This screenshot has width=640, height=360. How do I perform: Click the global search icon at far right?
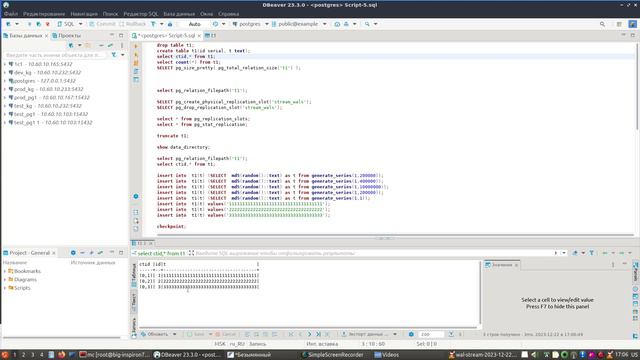602,24
